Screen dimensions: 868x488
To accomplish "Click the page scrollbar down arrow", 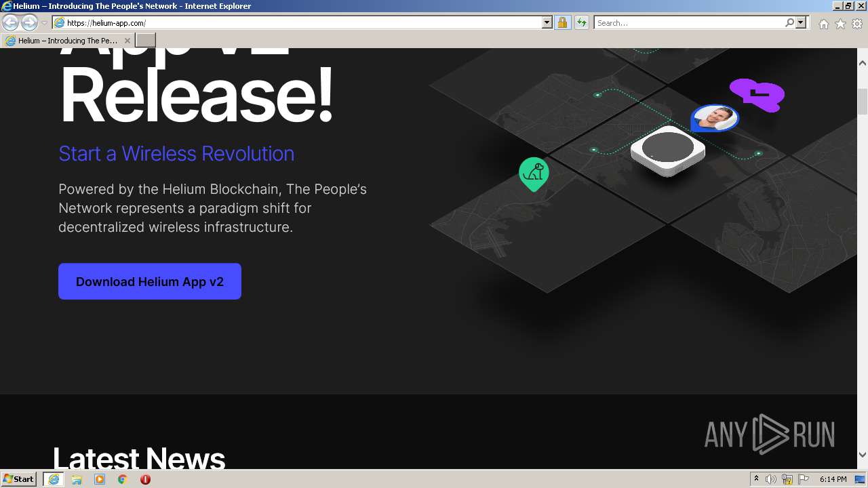I will tap(863, 455).
